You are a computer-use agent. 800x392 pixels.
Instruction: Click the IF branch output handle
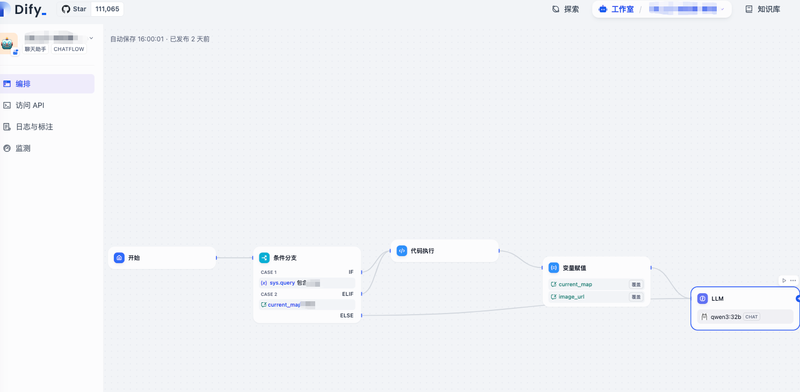[362, 272]
